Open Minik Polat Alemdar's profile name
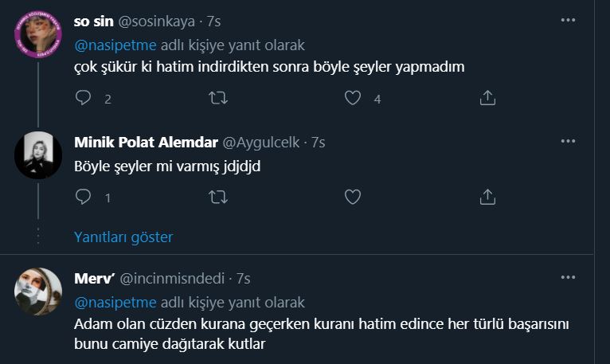The height and width of the screenshot is (364, 610). 145,143
